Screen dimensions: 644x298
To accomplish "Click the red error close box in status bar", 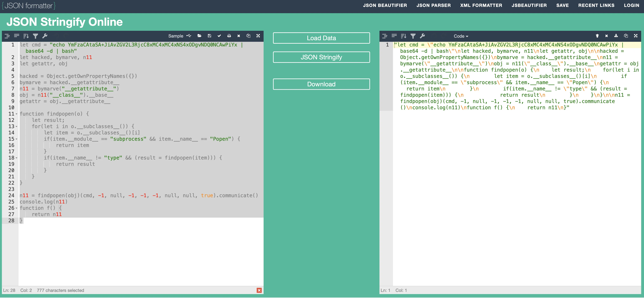I will (x=259, y=290).
